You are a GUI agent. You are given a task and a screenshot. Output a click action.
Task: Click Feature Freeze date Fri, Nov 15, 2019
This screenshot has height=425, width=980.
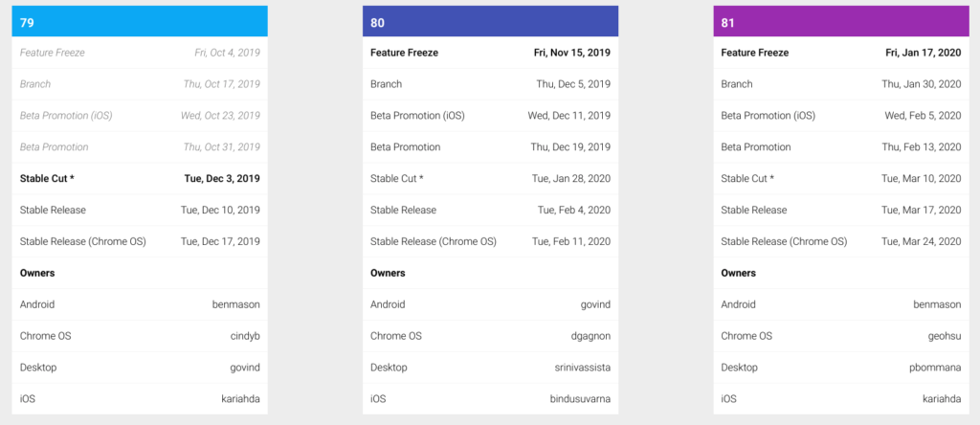572,54
